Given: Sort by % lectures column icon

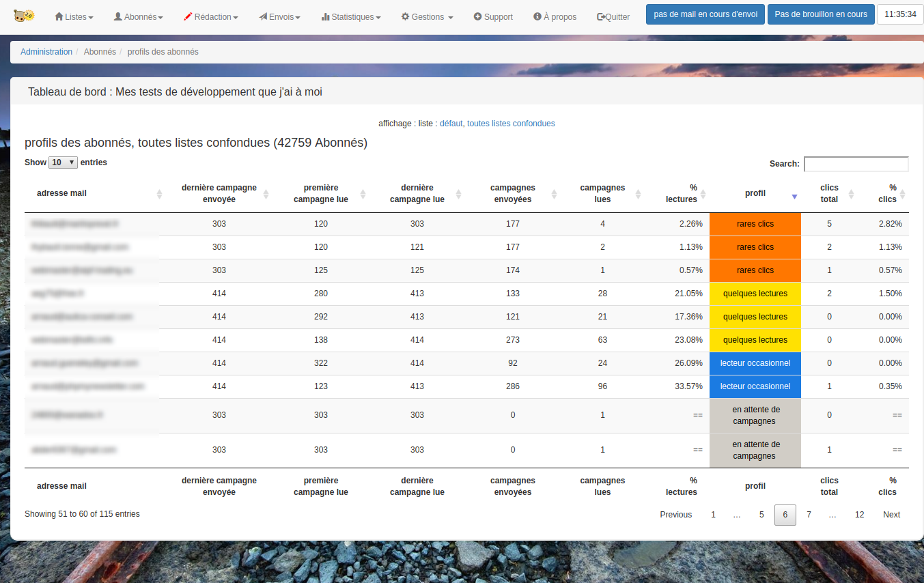Looking at the screenshot, I should point(703,194).
